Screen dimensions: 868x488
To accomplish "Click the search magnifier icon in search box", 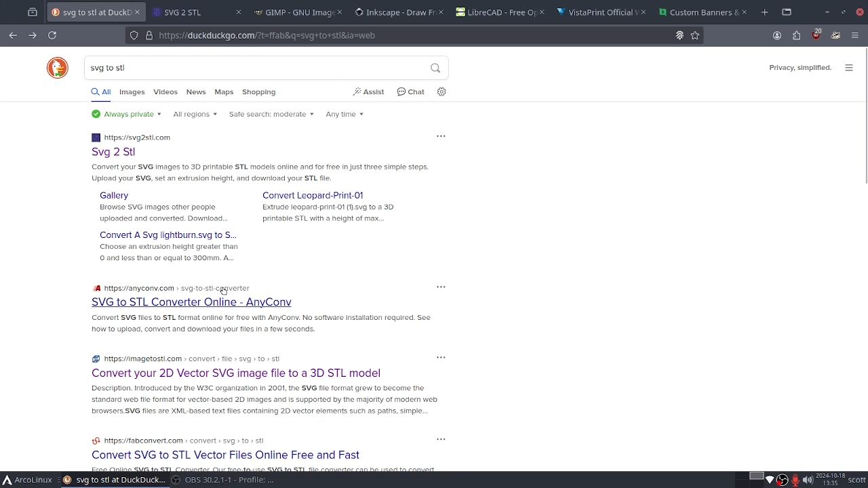I will coord(435,68).
